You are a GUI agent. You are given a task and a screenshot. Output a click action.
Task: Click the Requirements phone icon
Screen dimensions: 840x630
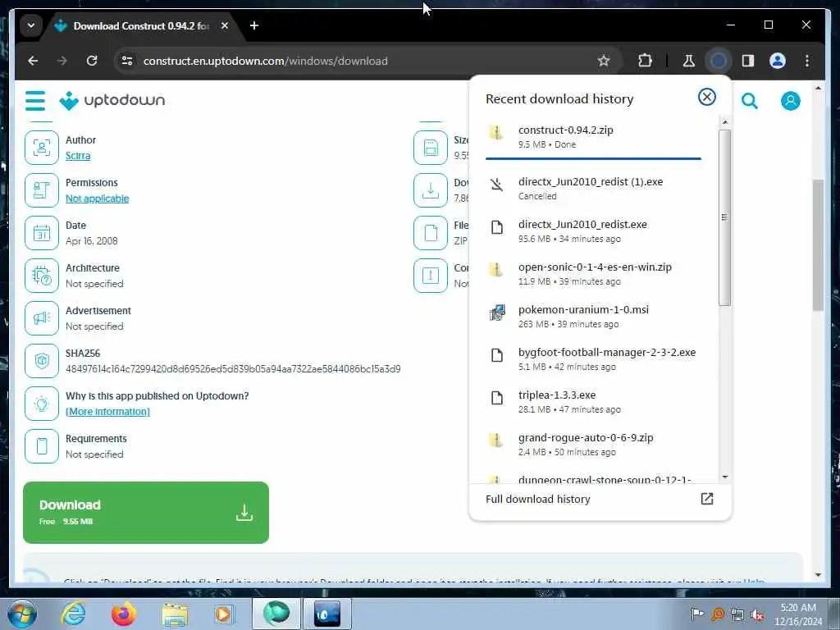[42, 446]
